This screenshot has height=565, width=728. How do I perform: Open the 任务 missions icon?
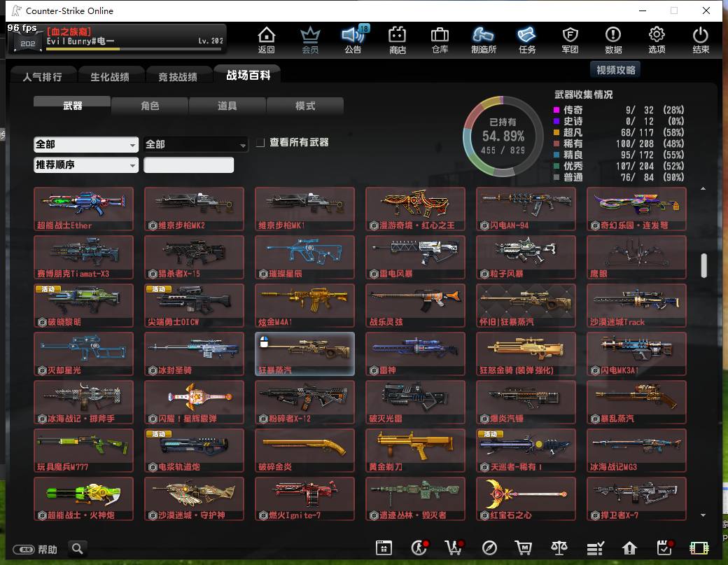[x=527, y=39]
